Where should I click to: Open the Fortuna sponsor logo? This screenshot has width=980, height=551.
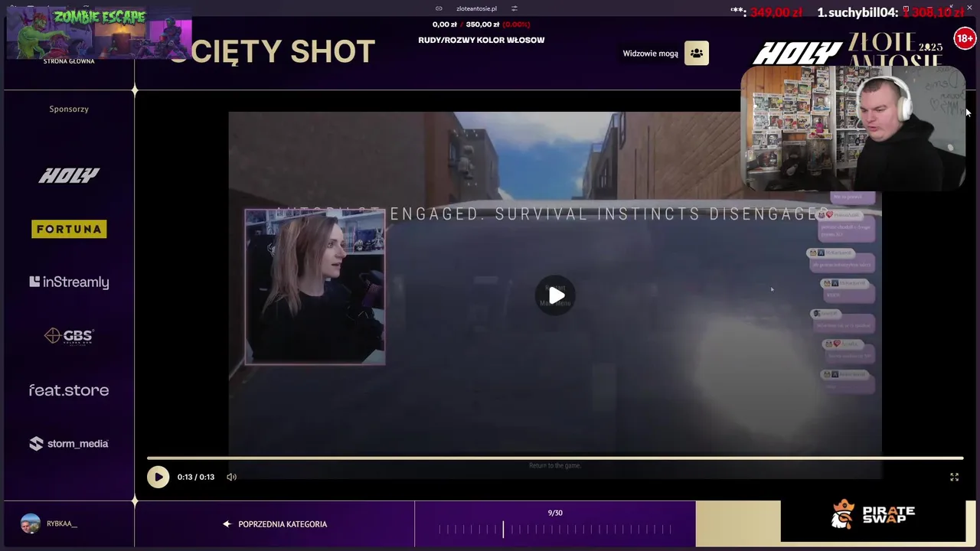click(69, 229)
